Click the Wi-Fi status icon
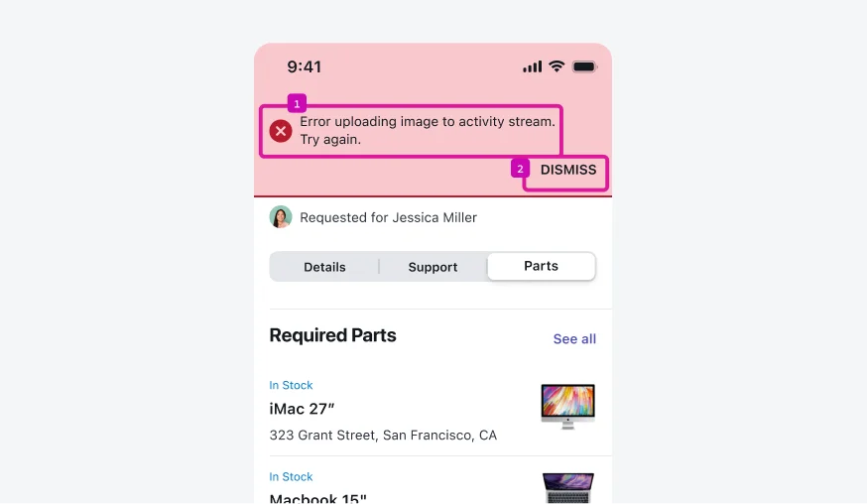The width and height of the screenshot is (867, 504). coord(557,66)
